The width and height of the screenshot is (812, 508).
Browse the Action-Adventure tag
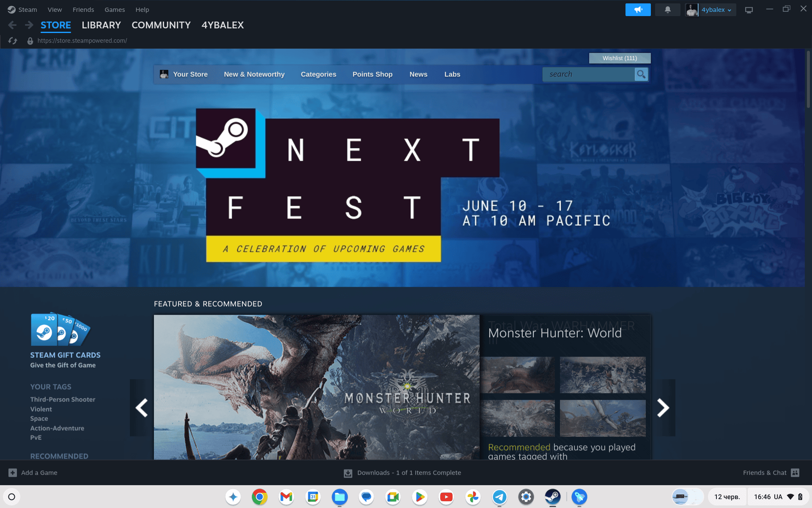(x=57, y=428)
